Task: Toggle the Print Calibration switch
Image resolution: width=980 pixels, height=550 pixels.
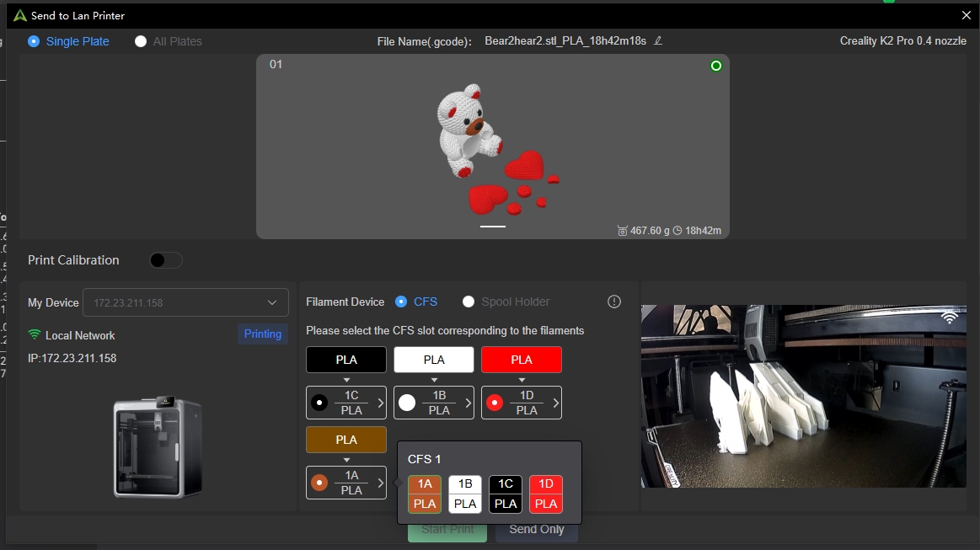Action: pyautogui.click(x=165, y=260)
